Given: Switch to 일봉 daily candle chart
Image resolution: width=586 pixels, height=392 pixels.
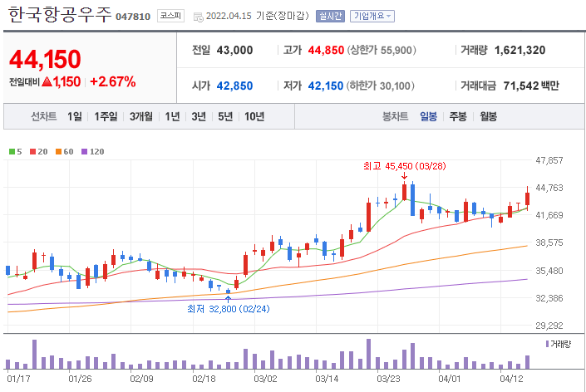Looking at the screenshot, I should [428, 116].
